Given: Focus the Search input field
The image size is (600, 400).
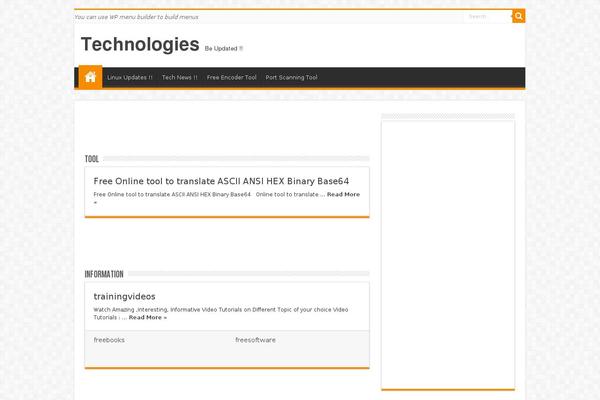Looking at the screenshot, I should coord(488,16).
